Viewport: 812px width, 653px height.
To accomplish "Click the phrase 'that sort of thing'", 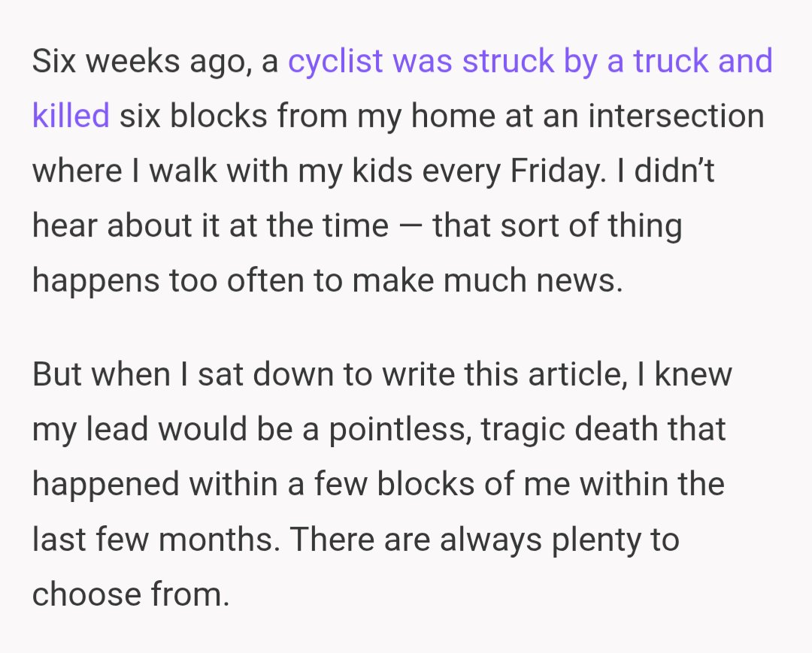I will click(556, 225).
